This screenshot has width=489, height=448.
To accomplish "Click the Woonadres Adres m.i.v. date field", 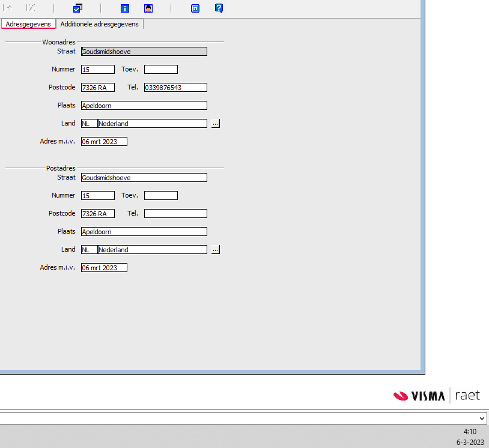I will tap(104, 142).
